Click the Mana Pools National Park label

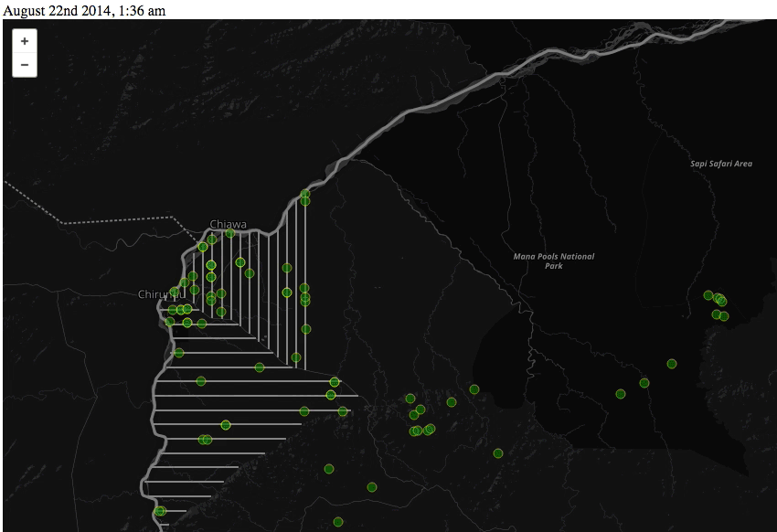pos(553,261)
